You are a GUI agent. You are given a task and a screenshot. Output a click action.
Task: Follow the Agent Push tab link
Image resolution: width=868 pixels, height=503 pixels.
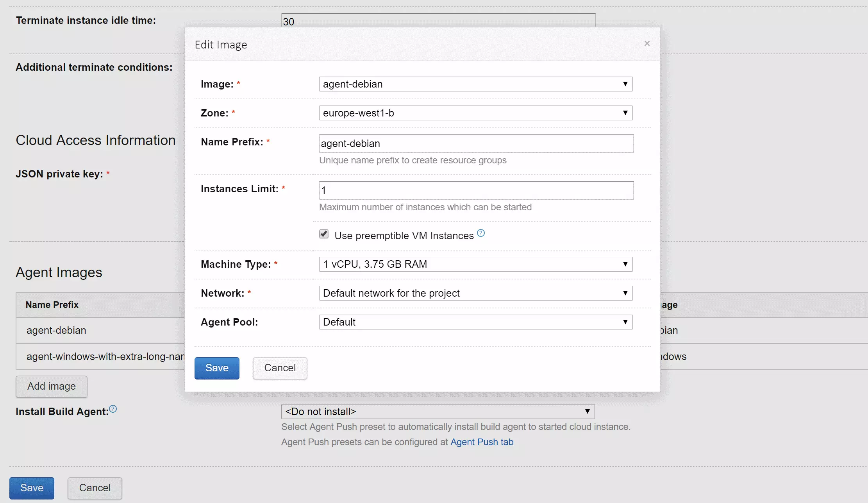click(482, 442)
